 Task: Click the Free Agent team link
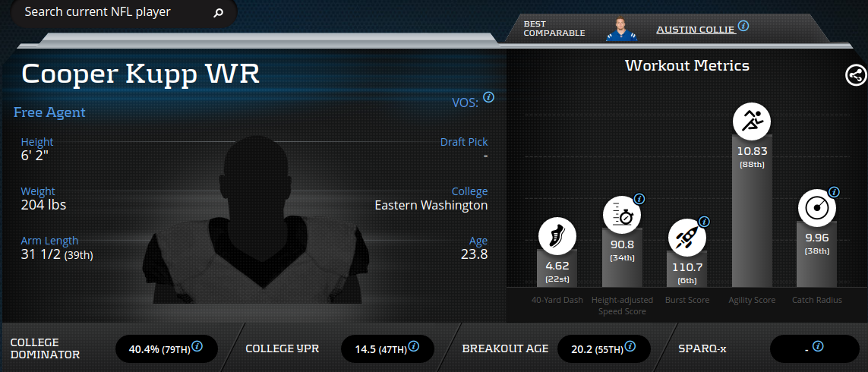pos(49,112)
